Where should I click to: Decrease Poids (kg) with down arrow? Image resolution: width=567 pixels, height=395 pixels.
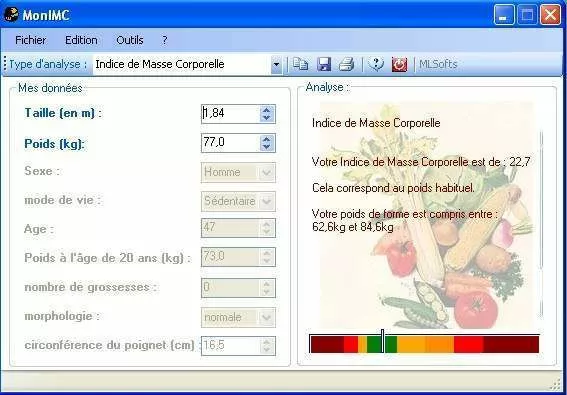pyautogui.click(x=267, y=147)
